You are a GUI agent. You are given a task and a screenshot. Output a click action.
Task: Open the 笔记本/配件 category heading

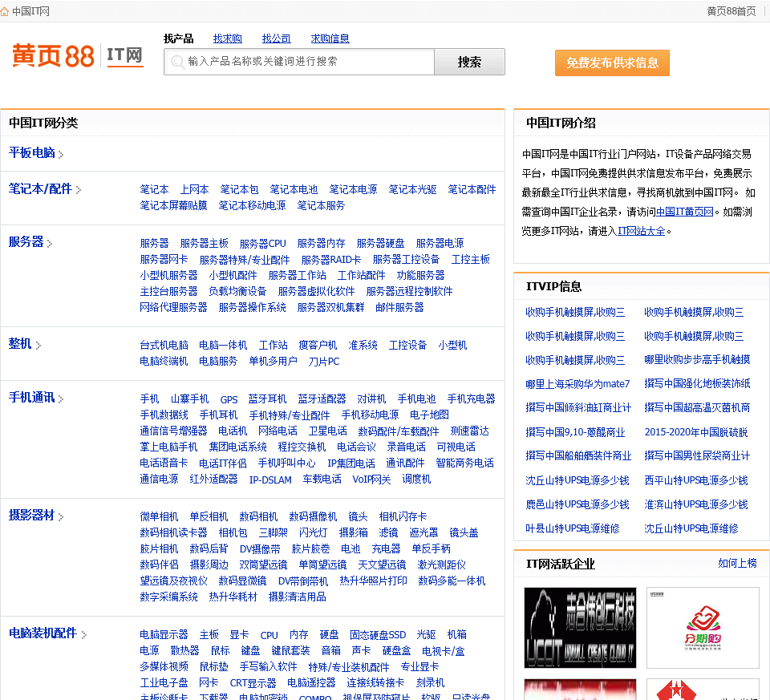(40, 188)
